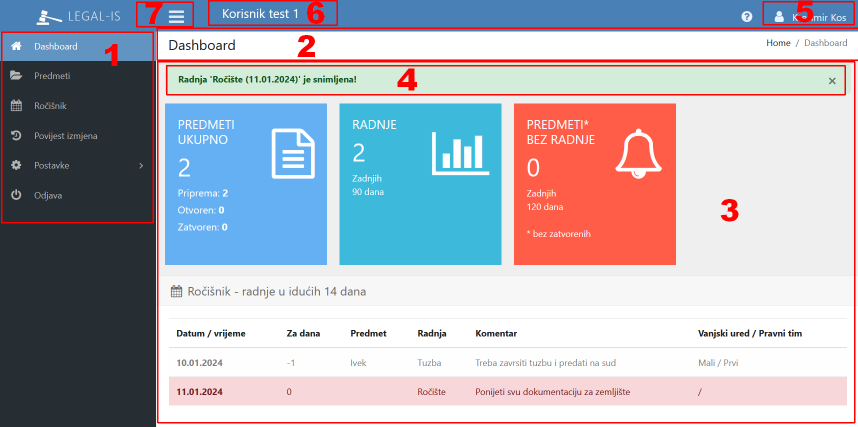This screenshot has width=858, height=427.
Task: Click the user profile avatar icon
Action: [780, 17]
